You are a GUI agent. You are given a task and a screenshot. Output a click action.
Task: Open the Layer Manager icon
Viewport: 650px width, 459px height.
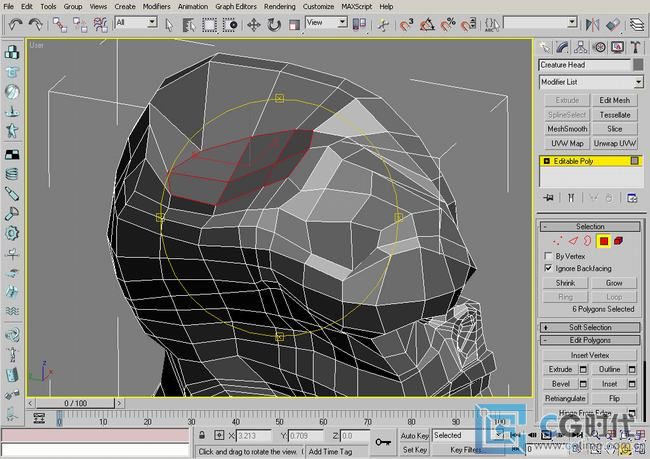[x=637, y=24]
